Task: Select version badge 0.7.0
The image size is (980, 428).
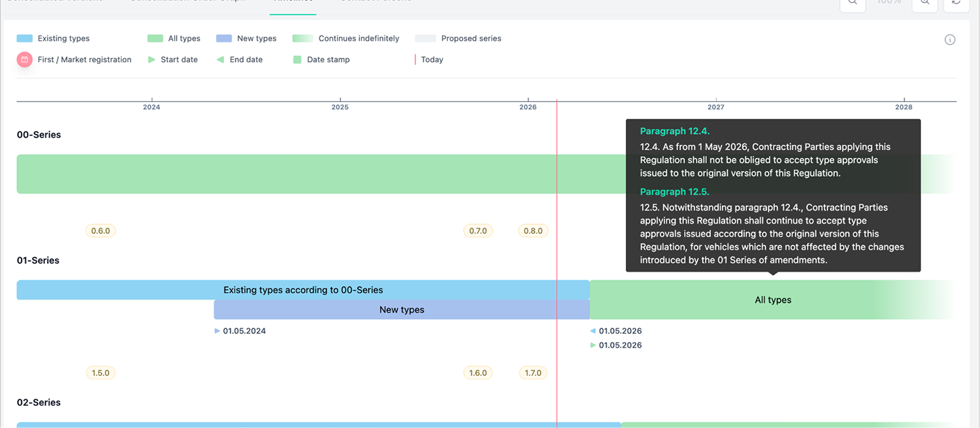Action: click(478, 231)
